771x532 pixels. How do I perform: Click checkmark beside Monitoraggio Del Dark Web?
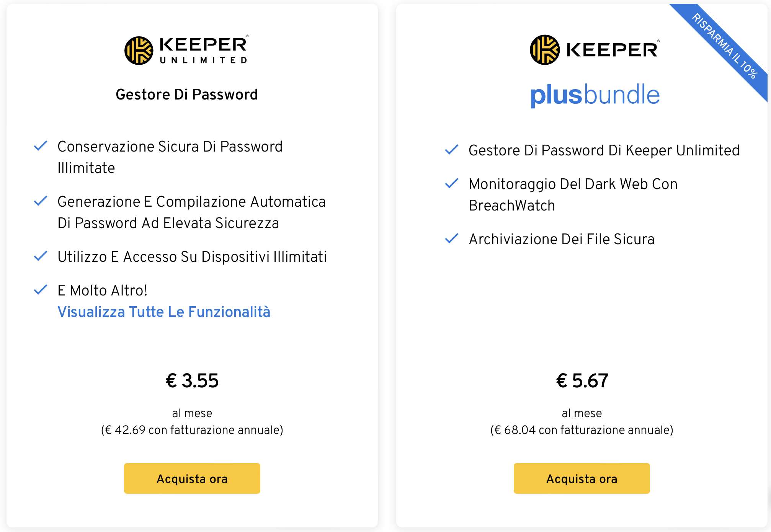452,183
